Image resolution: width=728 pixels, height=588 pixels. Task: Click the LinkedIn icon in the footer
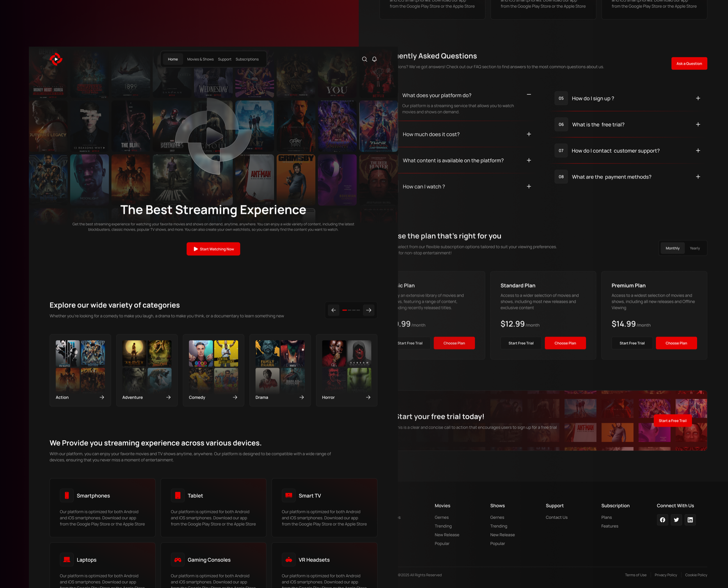(691, 520)
